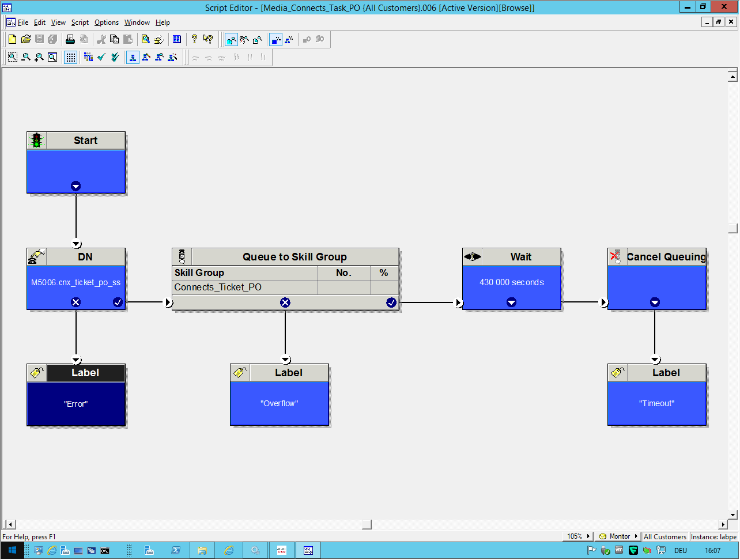
Task: Open the Edit menu
Action: 40,22
